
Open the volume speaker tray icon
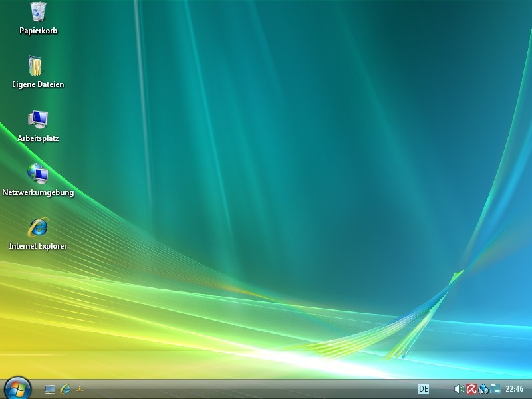click(459, 389)
